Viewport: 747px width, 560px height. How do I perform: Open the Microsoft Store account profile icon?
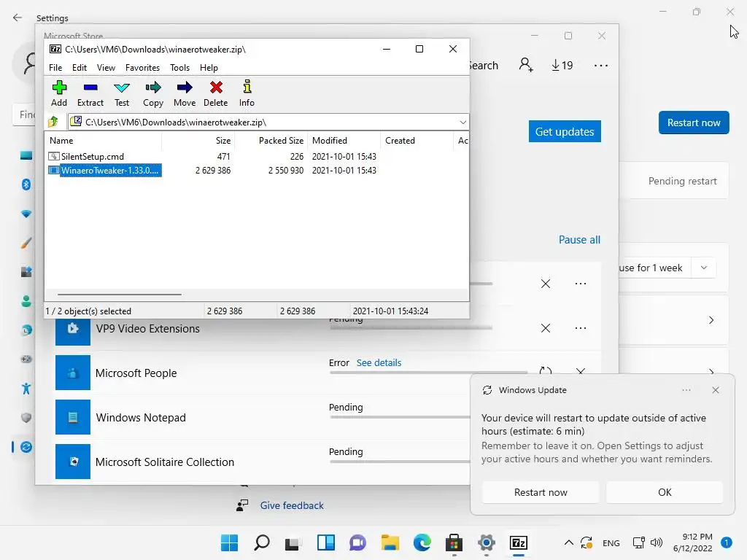click(525, 65)
